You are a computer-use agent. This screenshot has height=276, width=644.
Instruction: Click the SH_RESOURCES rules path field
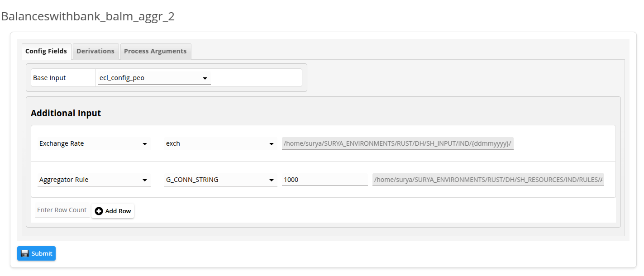tap(488, 180)
